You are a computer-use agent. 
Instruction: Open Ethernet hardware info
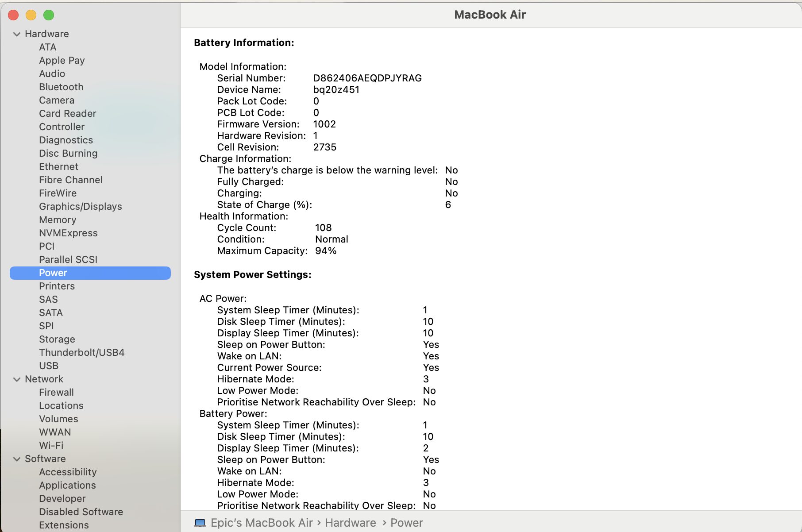pos(59,167)
